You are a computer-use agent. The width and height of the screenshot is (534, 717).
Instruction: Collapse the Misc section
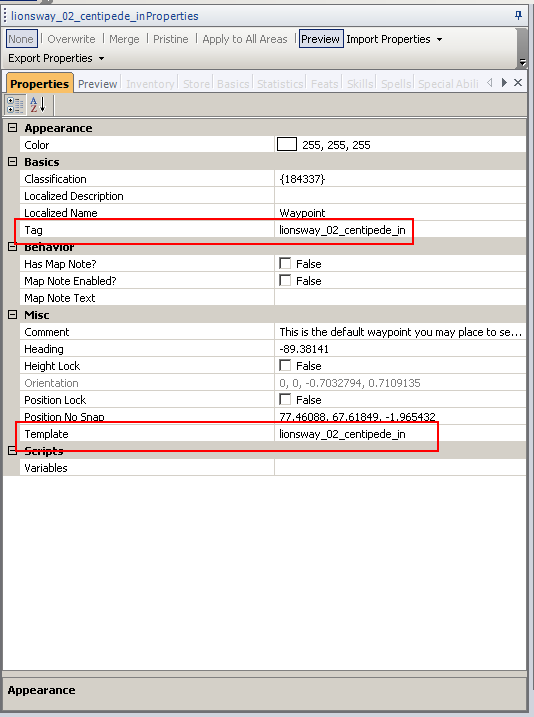12,315
